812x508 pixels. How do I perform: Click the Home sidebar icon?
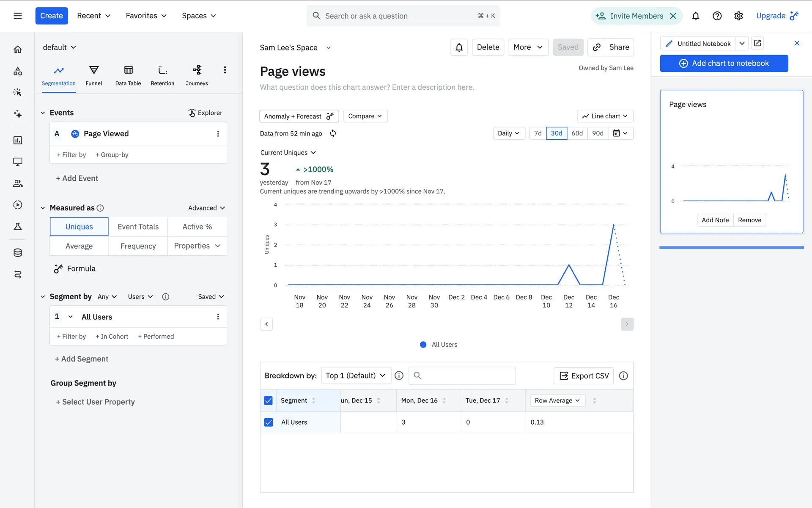(x=18, y=50)
